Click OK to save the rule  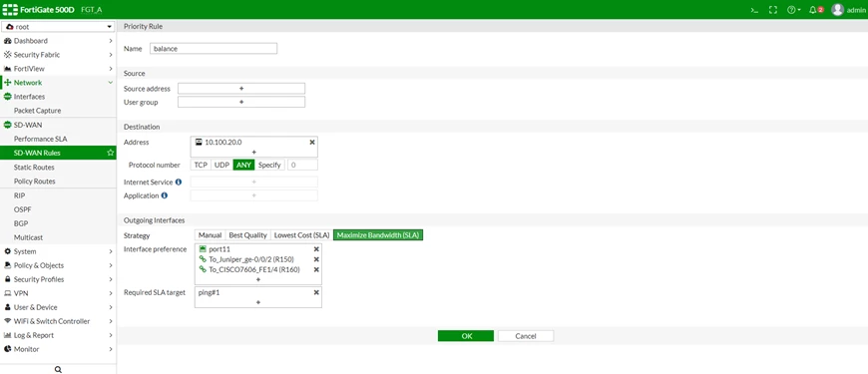coord(466,336)
